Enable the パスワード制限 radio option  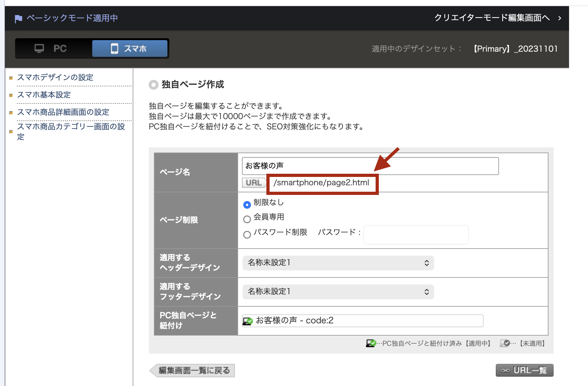[x=247, y=235]
